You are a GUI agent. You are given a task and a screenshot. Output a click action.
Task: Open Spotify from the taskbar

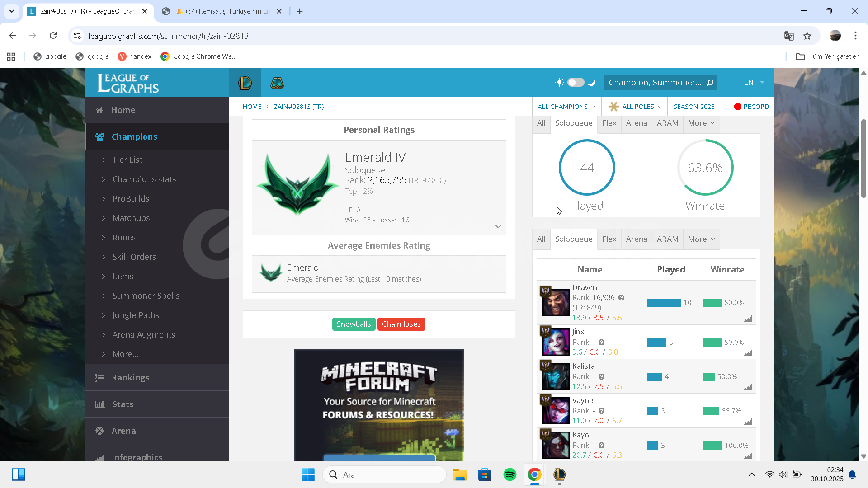(x=509, y=474)
